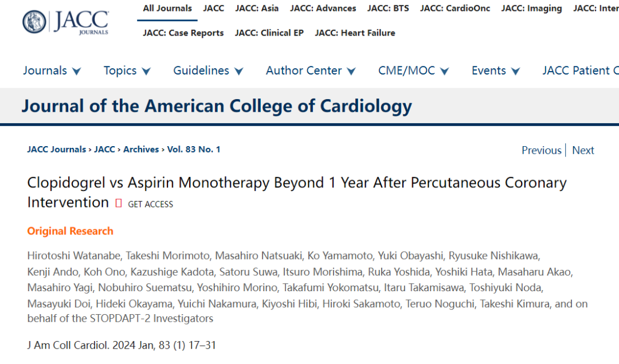Open the Author Center dropdown
Screen dimensions: 619x364
311,71
